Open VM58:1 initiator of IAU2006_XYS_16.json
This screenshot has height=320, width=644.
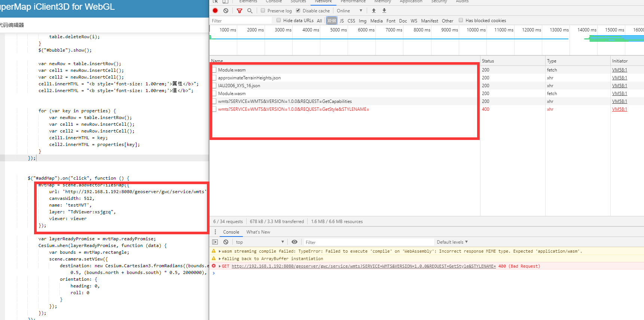619,86
